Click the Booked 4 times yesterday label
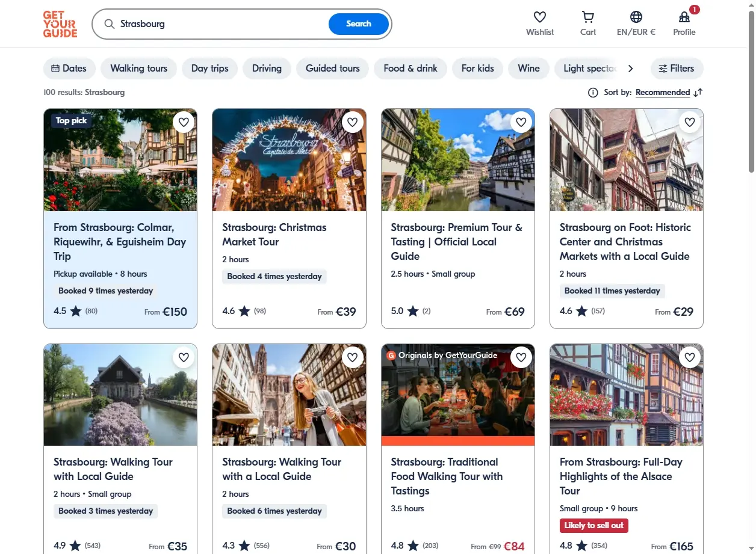756x554 pixels. point(274,277)
